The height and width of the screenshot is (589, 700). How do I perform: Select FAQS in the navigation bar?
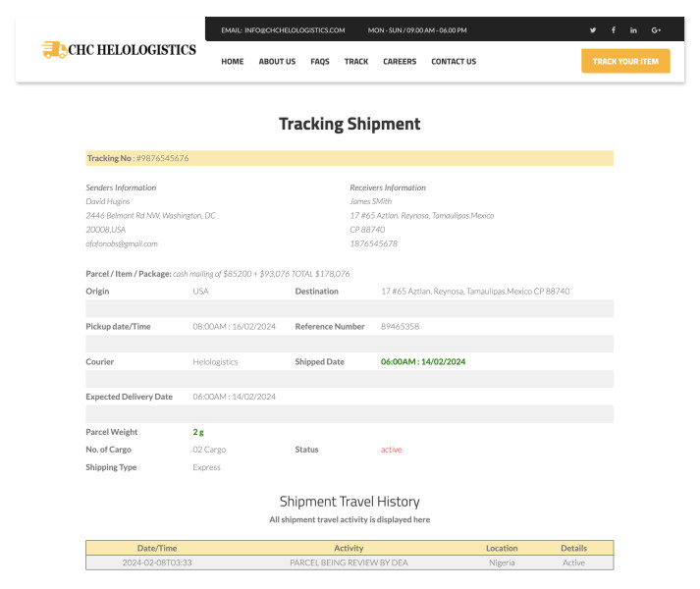tap(320, 62)
